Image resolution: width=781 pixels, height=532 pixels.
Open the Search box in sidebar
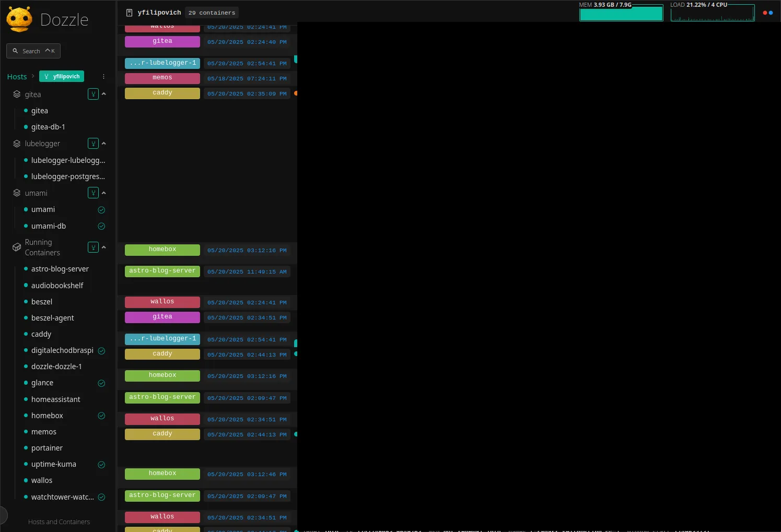click(33, 51)
